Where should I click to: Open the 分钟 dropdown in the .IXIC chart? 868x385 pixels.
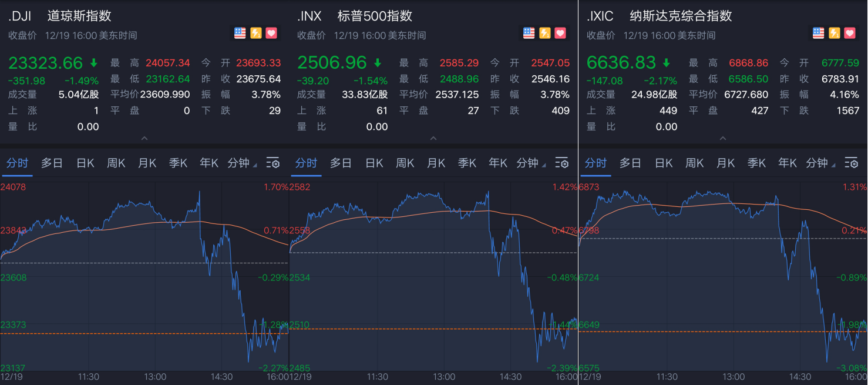point(821,163)
